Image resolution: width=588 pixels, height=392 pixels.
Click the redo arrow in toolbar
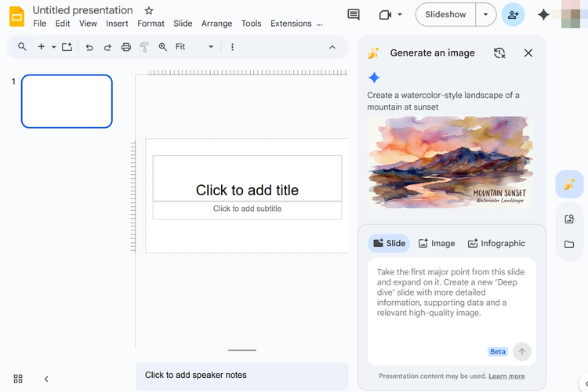point(107,47)
